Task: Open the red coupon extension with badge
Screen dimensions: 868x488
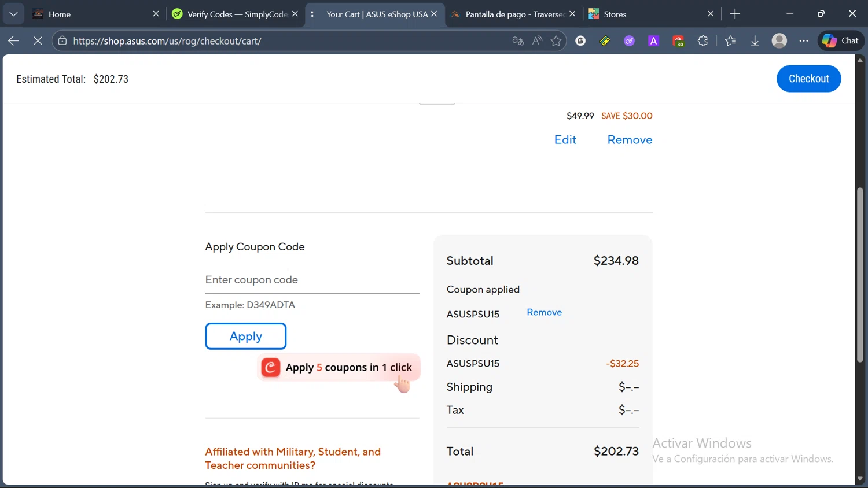Action: point(678,40)
